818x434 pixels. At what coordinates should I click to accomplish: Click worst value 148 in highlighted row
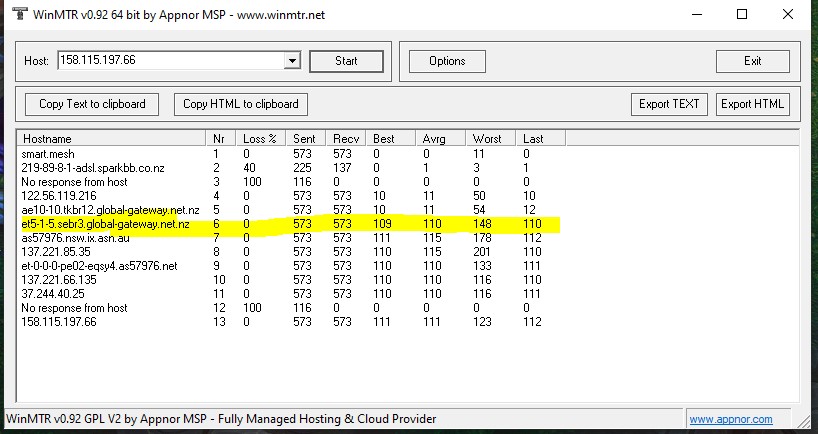(482, 224)
